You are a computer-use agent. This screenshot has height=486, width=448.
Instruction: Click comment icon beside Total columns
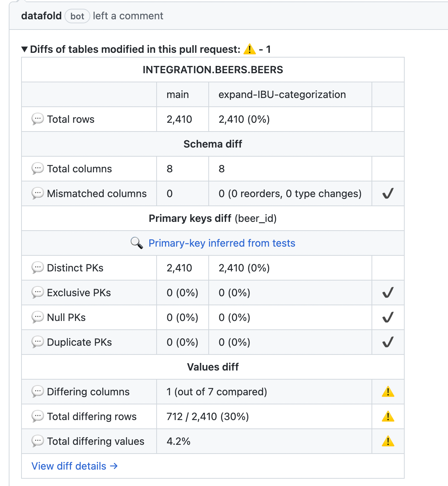coord(38,169)
